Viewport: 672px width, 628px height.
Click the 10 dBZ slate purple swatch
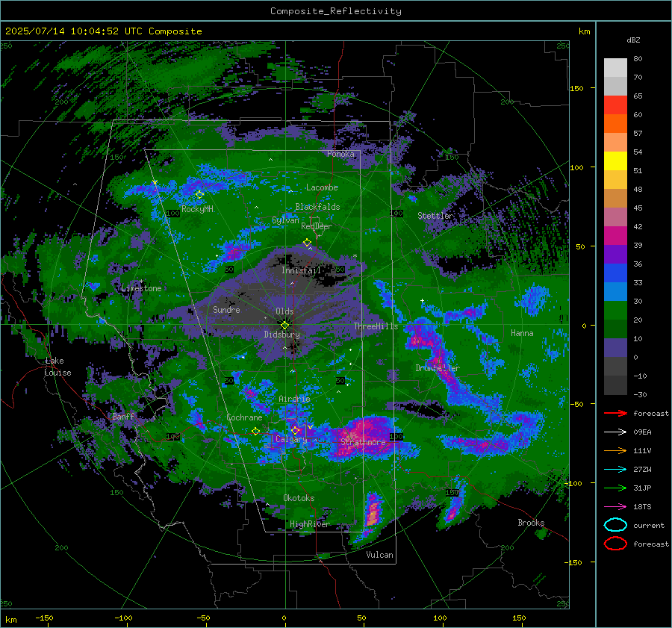tap(615, 348)
